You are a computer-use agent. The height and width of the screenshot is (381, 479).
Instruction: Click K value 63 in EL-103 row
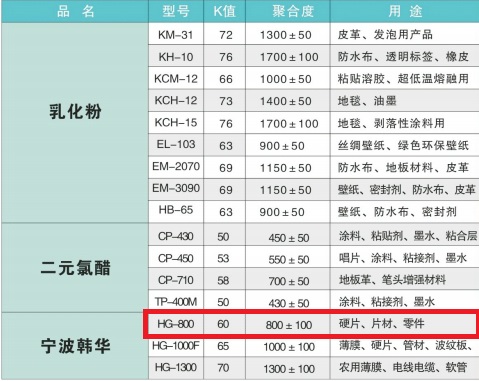click(x=226, y=146)
